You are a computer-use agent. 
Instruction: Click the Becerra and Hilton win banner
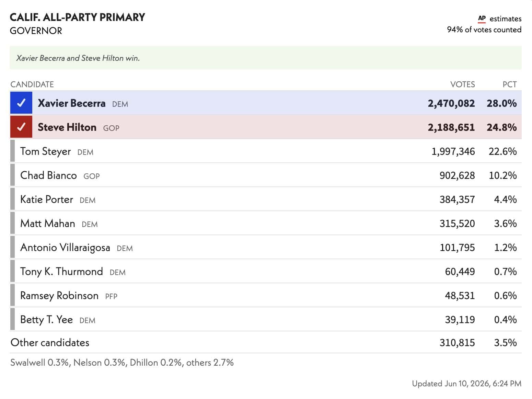(266, 58)
